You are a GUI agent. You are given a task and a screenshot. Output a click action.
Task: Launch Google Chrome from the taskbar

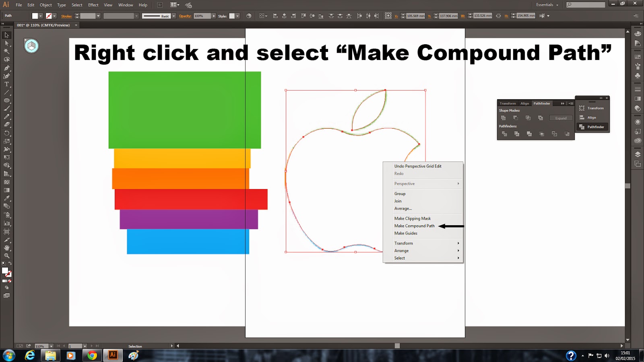pos(92,356)
